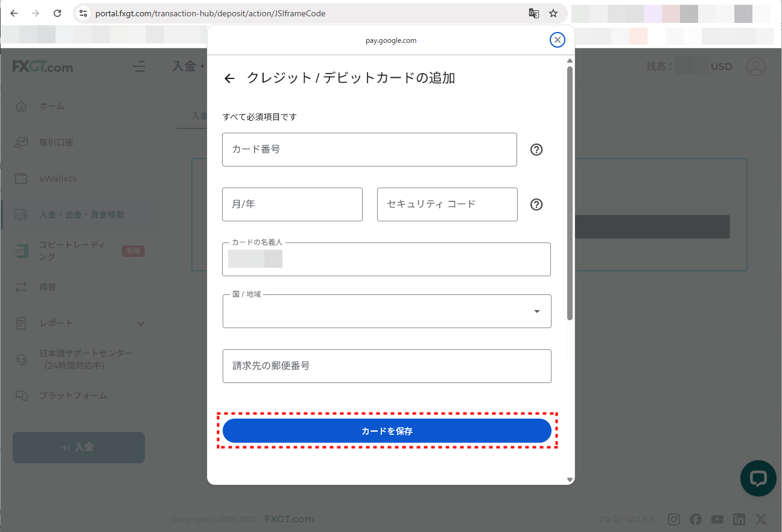Open 入金・出金・資金移動 in sidebar
Screen dimensions: 782x532
(x=82, y=215)
